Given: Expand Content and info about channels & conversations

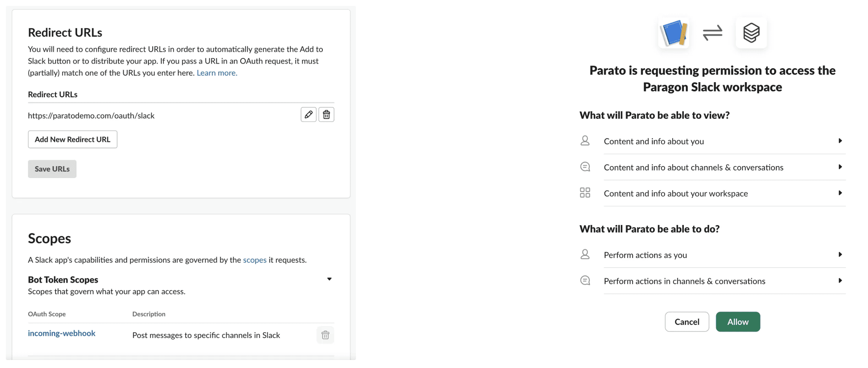Looking at the screenshot, I should pyautogui.click(x=840, y=167).
